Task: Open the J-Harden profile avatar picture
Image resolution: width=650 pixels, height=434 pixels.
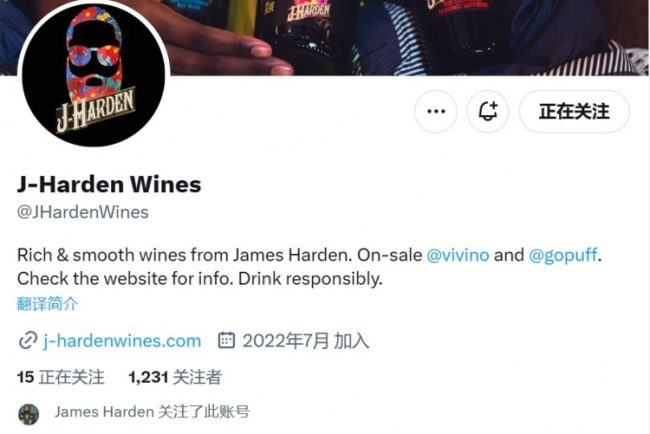Action: (94, 73)
